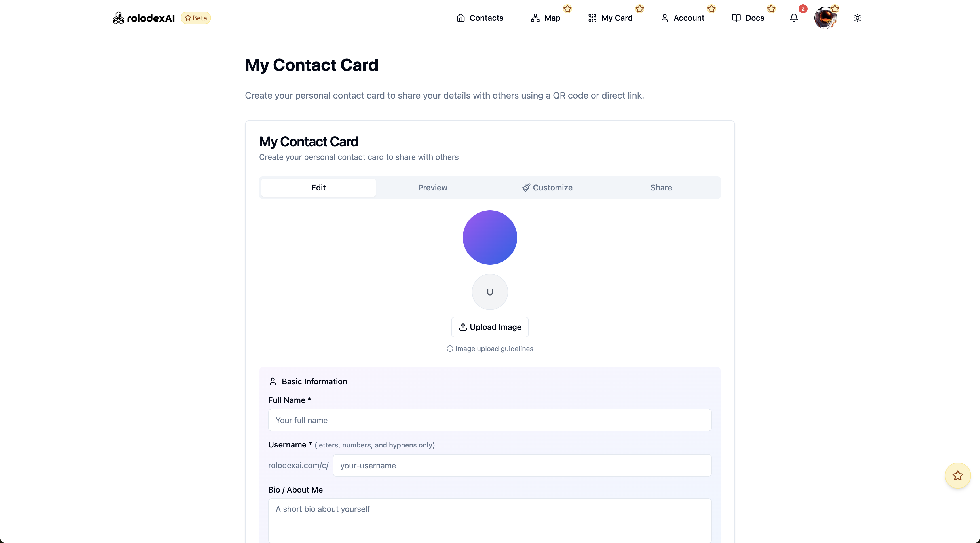
Task: Open the notifications bell
Action: tap(794, 18)
